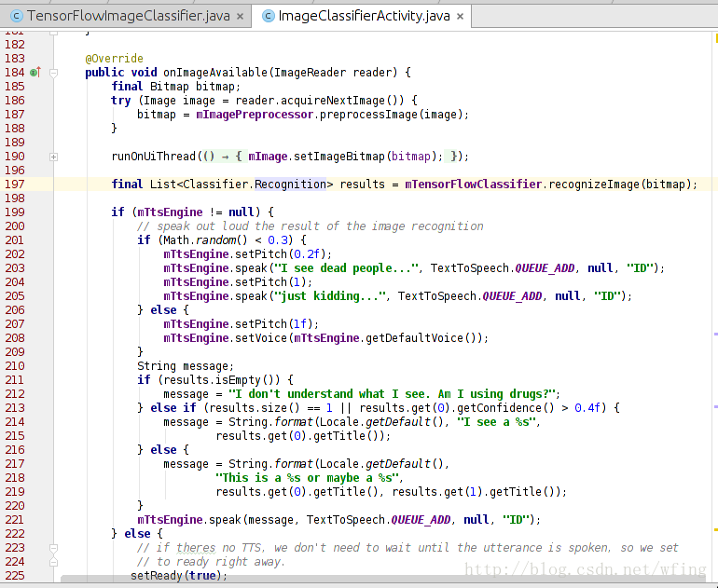Collapse the onImageAvailable method fold at line 184
The image size is (718, 588).
click(53, 73)
